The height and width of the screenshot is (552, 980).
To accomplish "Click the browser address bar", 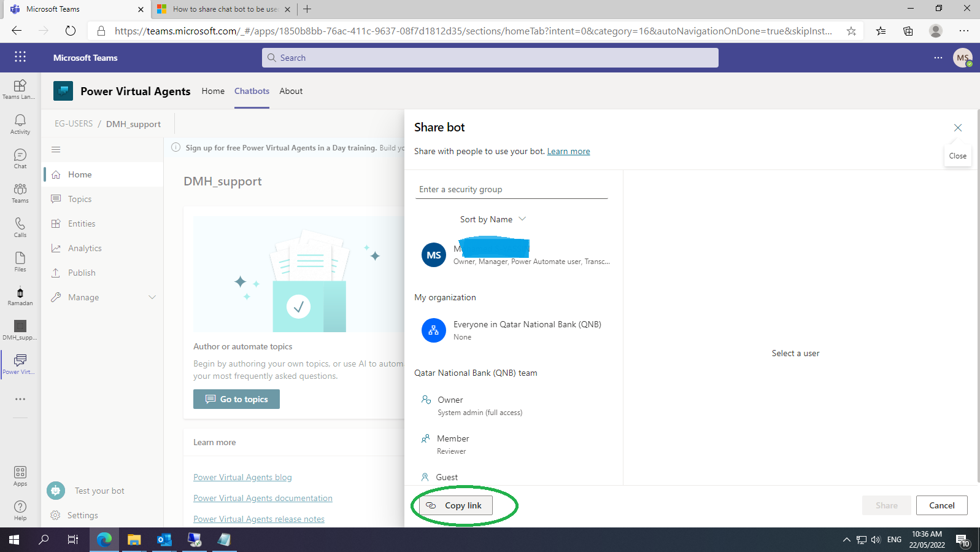I will [x=473, y=31].
